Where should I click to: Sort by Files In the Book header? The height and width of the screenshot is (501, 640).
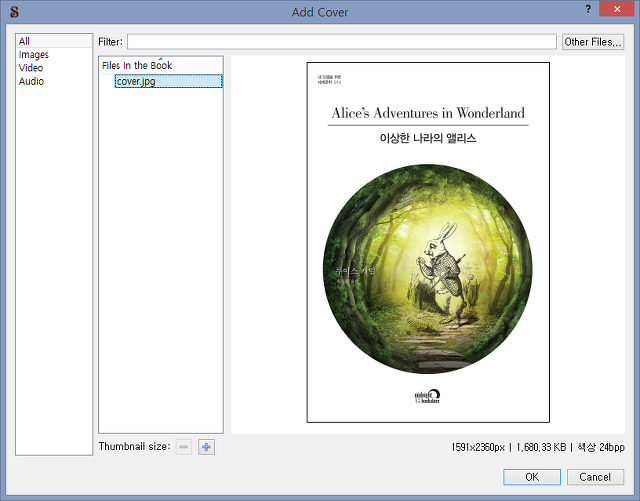point(161,65)
